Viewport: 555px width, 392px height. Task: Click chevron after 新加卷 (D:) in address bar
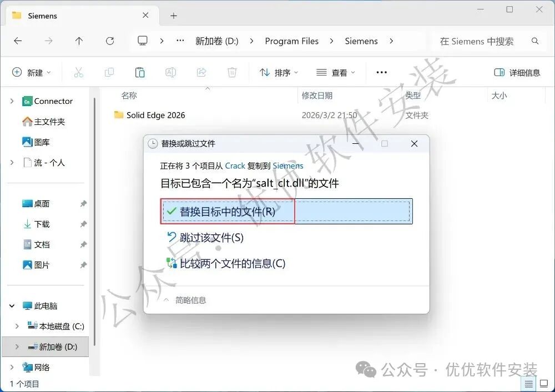[251, 41]
